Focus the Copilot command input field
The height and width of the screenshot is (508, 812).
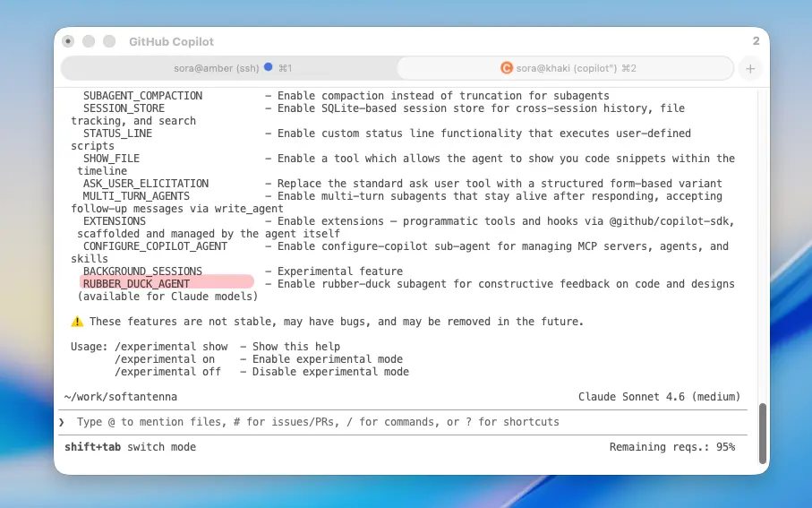pyautogui.click(x=404, y=422)
